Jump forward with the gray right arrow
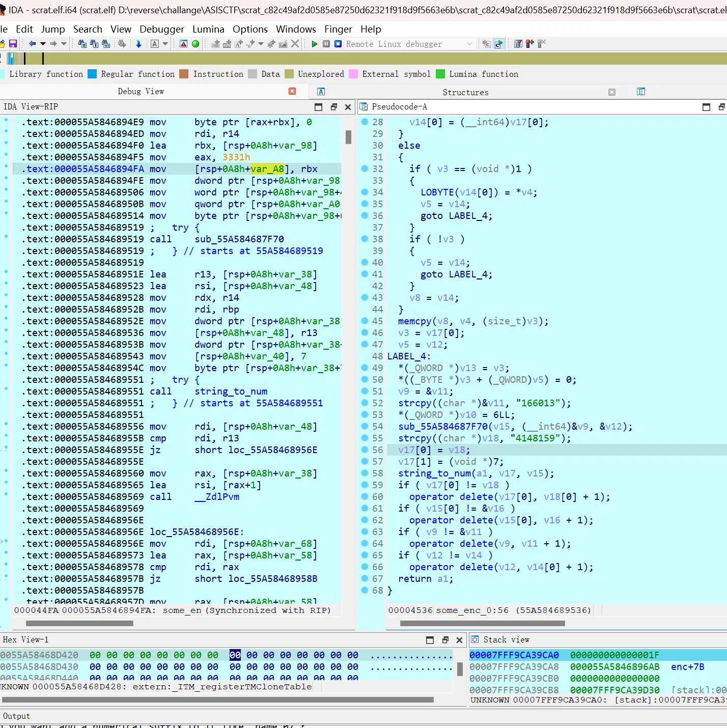 pyautogui.click(x=53, y=44)
